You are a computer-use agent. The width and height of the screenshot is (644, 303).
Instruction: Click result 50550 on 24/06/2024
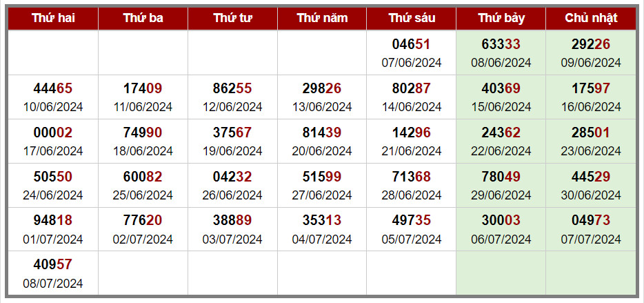53,185
